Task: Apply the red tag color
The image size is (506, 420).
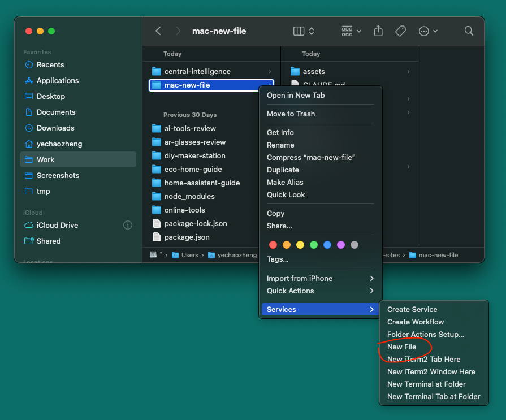Action: [273, 245]
